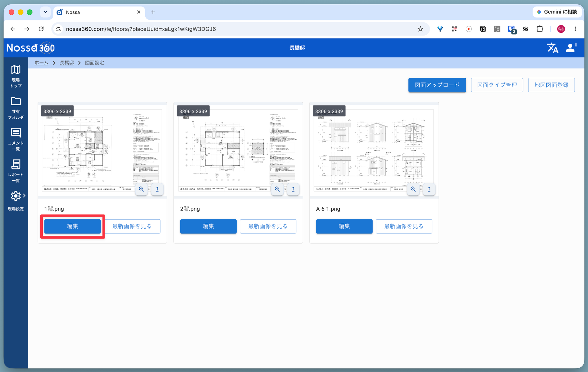
Task: Open 現場トップ in the sidebar
Action: click(16, 76)
